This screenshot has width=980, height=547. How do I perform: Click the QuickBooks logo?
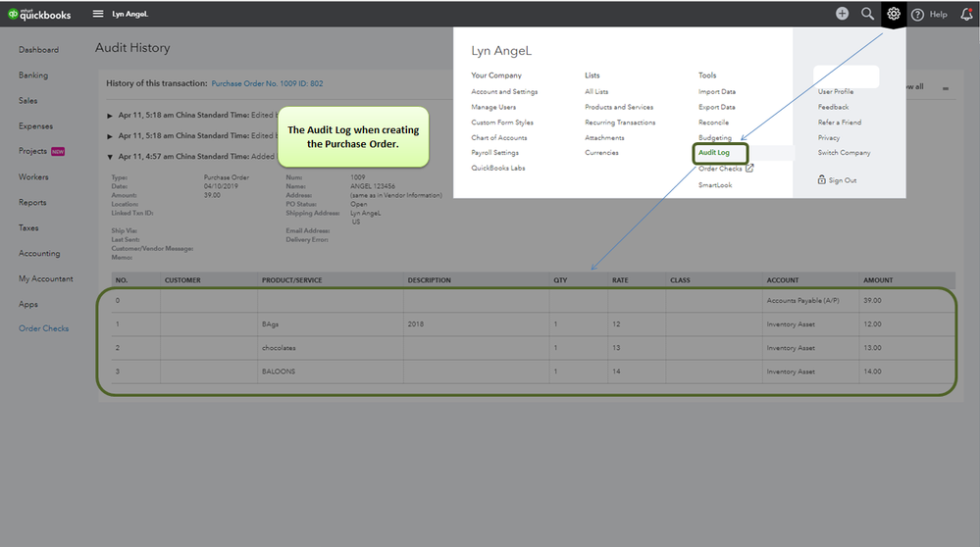pos(39,14)
